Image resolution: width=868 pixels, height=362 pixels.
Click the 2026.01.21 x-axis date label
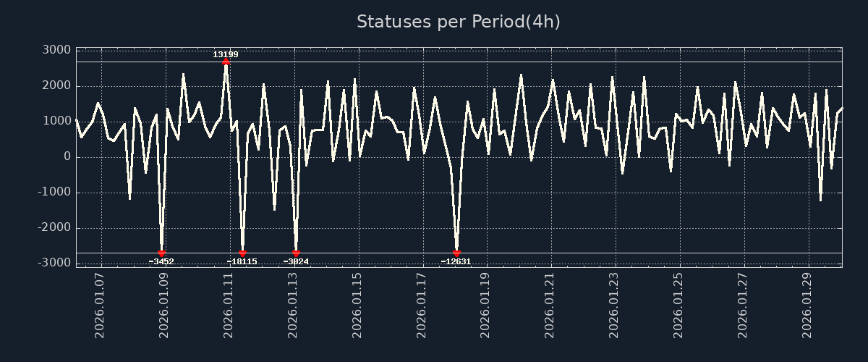click(x=550, y=306)
